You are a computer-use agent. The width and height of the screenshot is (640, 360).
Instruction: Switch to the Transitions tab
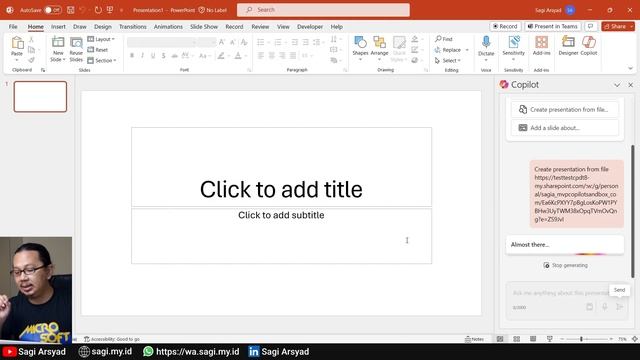coord(133,27)
